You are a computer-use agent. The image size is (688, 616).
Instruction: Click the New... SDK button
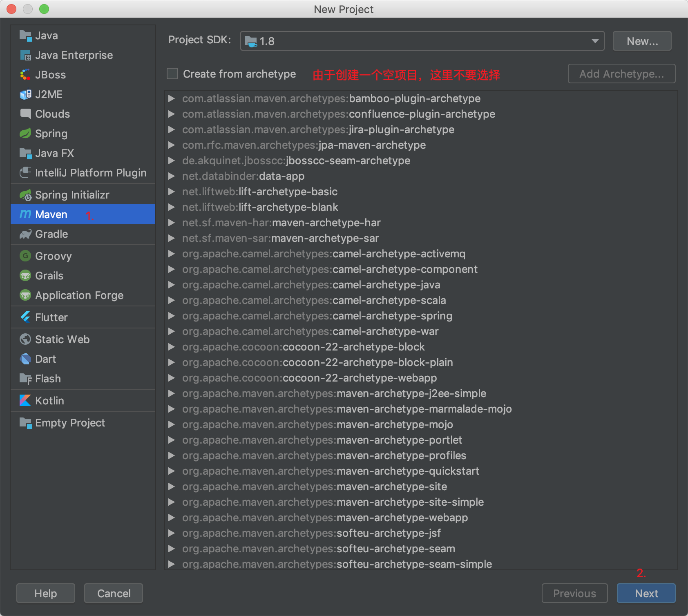pyautogui.click(x=642, y=41)
